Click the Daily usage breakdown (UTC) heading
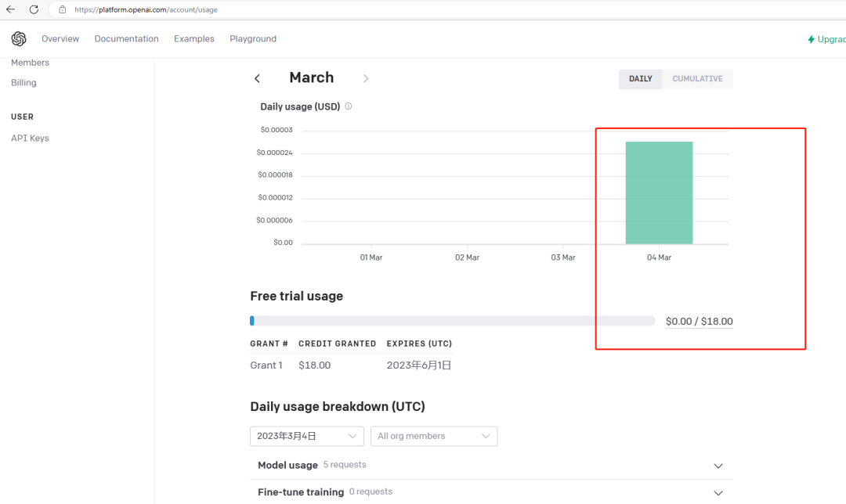Image resolution: width=846 pixels, height=504 pixels. (x=338, y=406)
